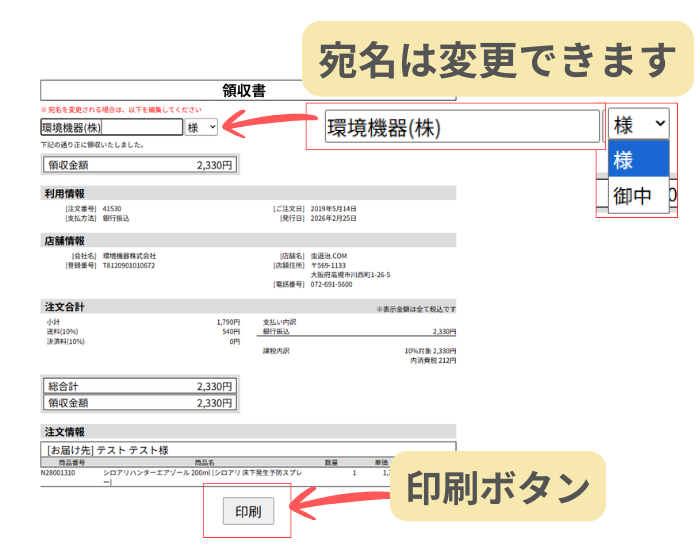Click the [お届け先] テスト テスト様 row
This screenshot has height=560, width=700.
248,450
